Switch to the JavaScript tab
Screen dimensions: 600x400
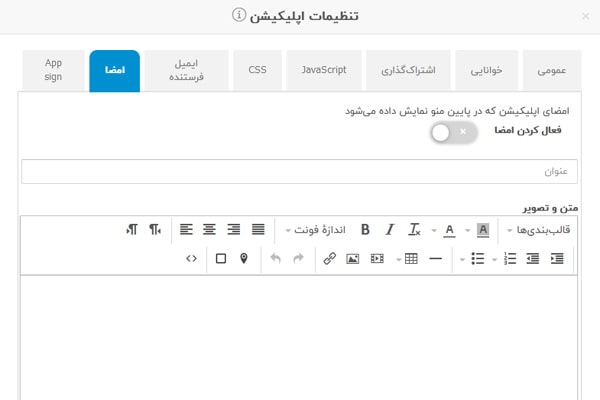pyautogui.click(x=323, y=70)
